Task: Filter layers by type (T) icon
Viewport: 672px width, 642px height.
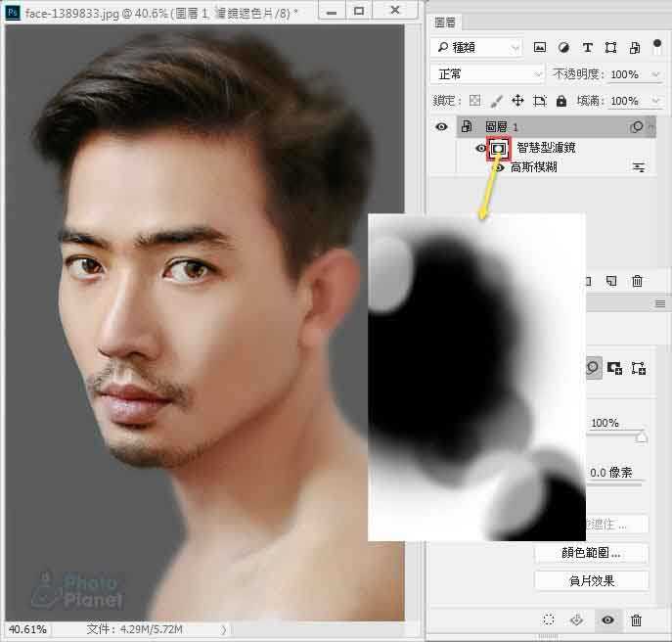Action: click(587, 48)
